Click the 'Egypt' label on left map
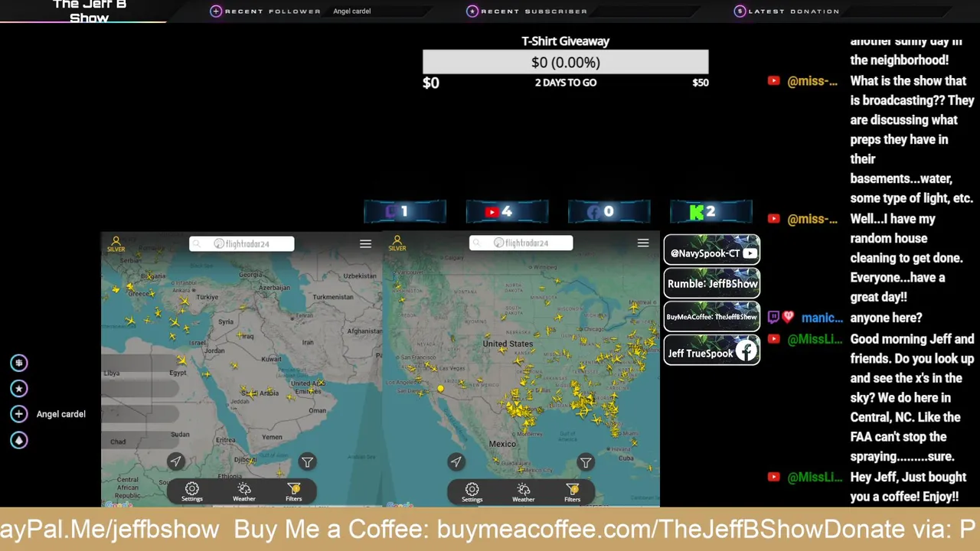The image size is (980, 551). pyautogui.click(x=178, y=373)
